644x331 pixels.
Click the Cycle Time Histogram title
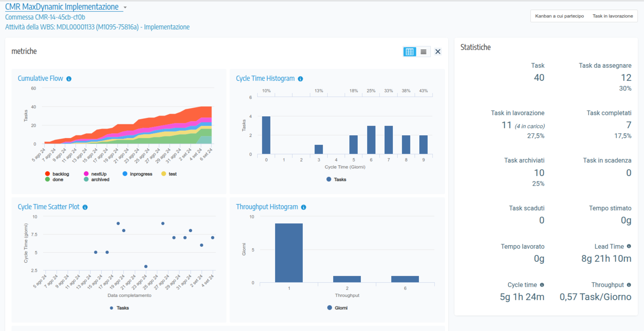pos(265,78)
